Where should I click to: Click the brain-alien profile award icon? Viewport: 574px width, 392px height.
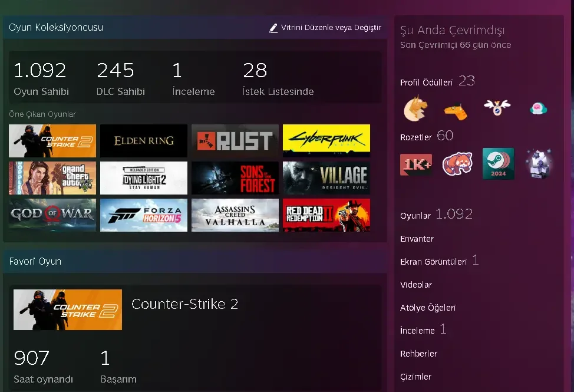coord(538,108)
